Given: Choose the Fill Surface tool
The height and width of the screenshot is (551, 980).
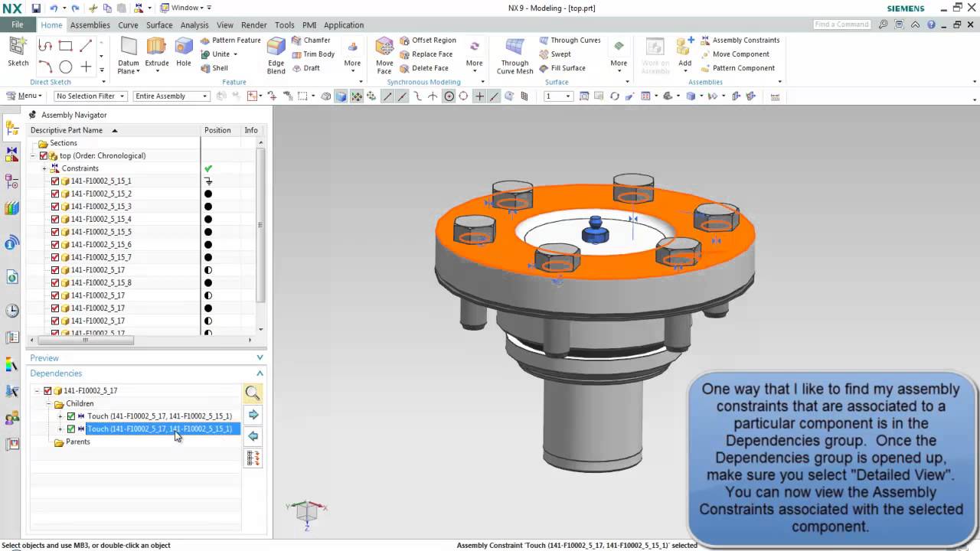Looking at the screenshot, I should (x=562, y=68).
